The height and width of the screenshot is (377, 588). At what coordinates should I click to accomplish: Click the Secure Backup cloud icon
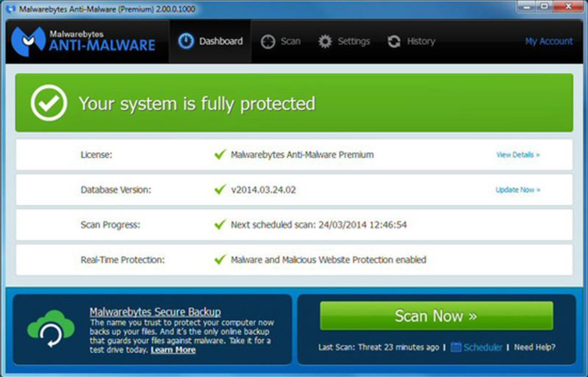(50, 329)
